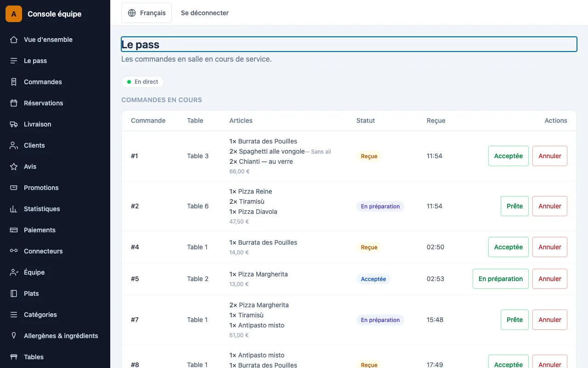Click the Connecteurs link icon

coord(14,251)
